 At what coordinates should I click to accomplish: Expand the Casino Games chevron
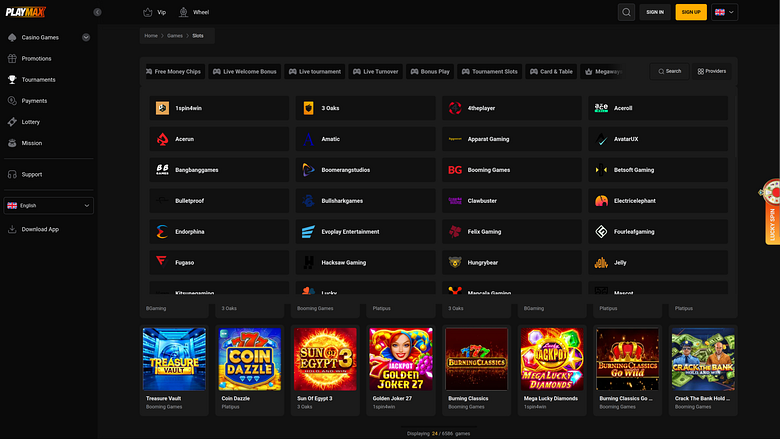click(x=86, y=37)
